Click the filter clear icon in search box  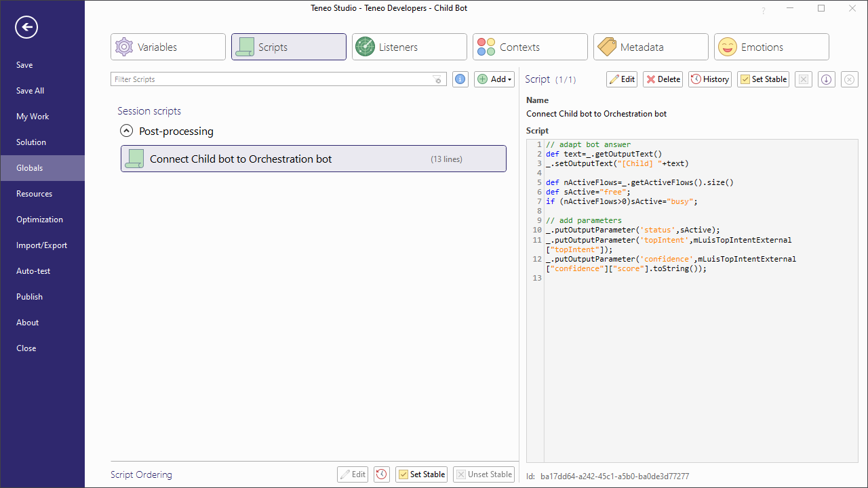click(438, 79)
